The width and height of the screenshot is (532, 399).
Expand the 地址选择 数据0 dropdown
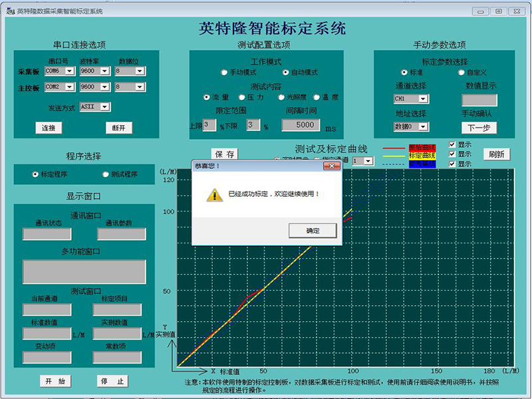422,126
